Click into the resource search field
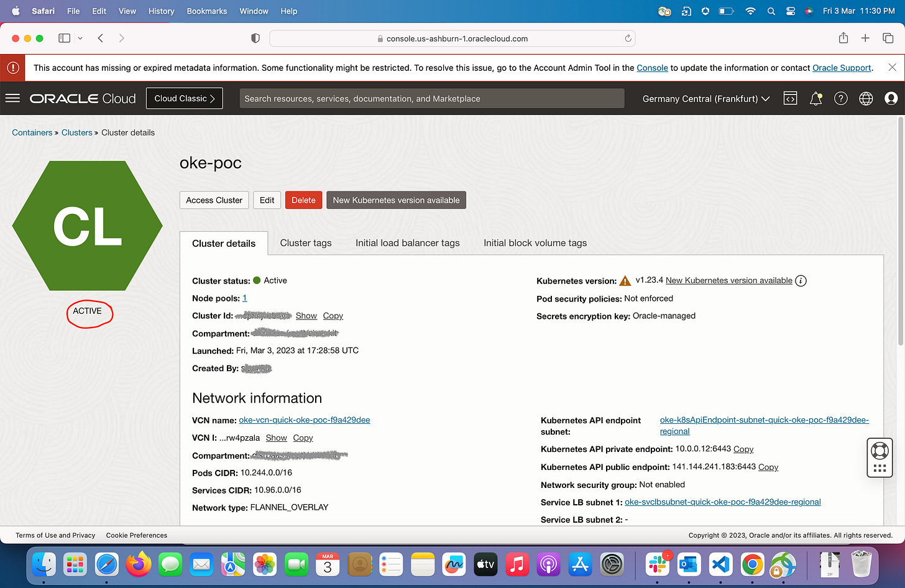Image resolution: width=905 pixels, height=588 pixels. pyautogui.click(x=432, y=98)
